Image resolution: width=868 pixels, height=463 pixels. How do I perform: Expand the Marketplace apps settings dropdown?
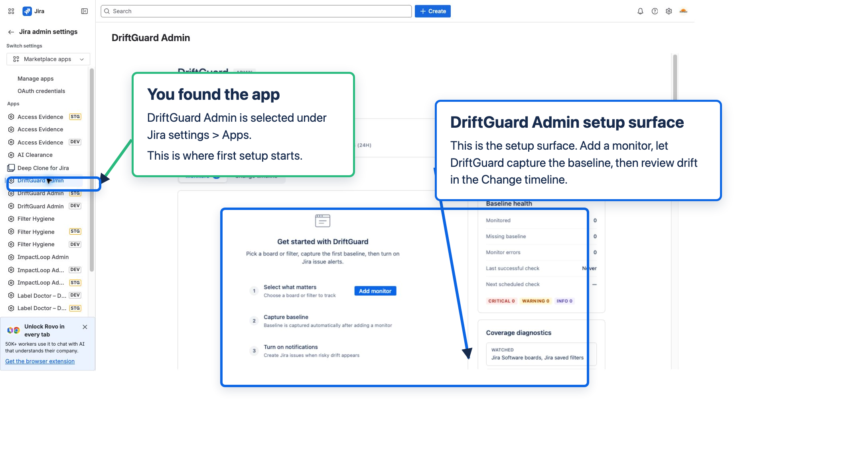(x=48, y=59)
